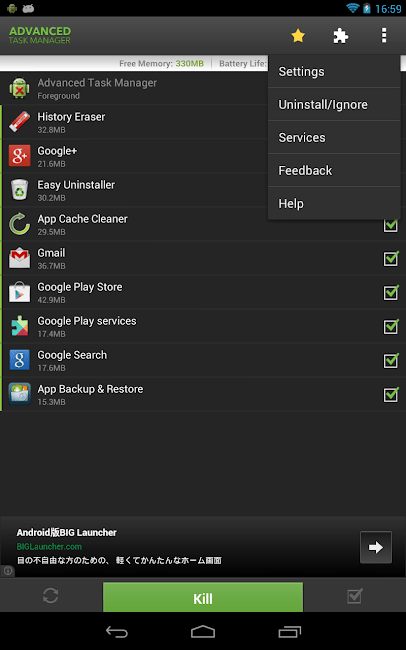Click the refresh icon beside Kill

tap(51, 596)
